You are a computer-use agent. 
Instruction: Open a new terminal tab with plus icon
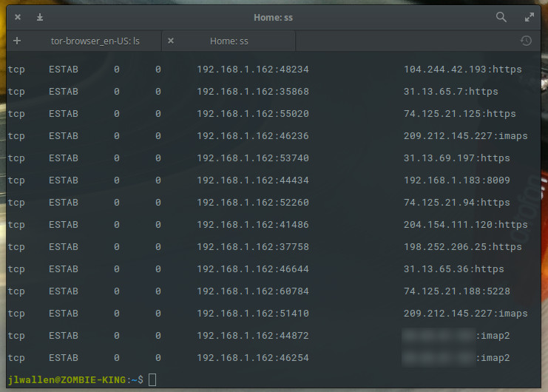click(x=17, y=41)
